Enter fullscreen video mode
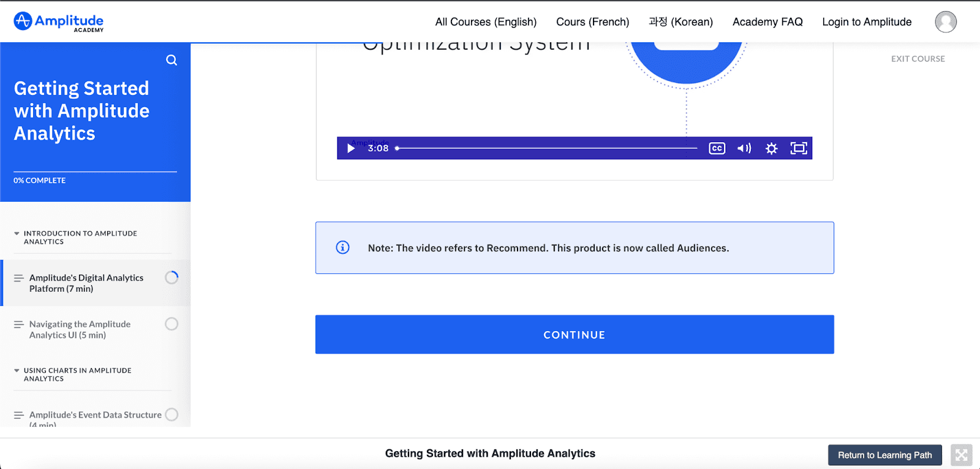This screenshot has width=980, height=469. point(799,148)
